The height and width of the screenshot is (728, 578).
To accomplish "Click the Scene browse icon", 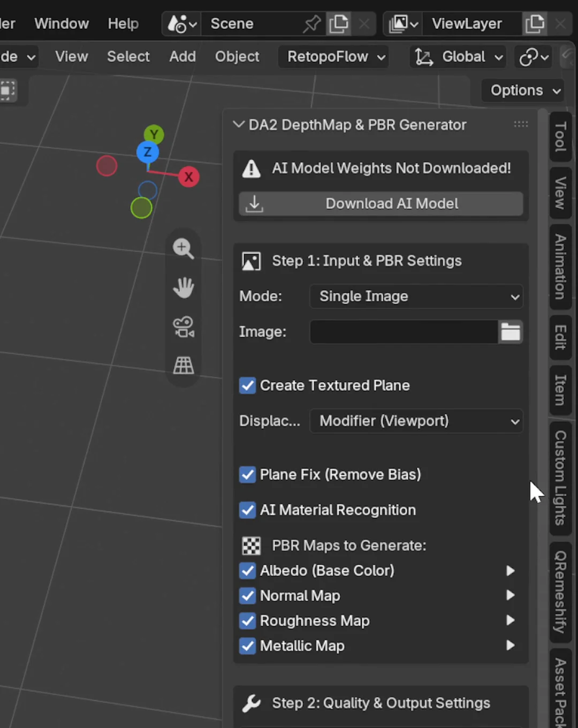I will coord(182,24).
